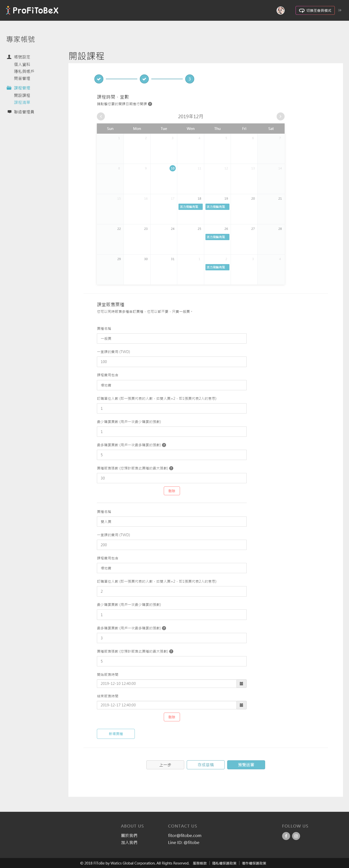Click the ProFiToBeX logo
This screenshot has width=349, height=868.
32,10
